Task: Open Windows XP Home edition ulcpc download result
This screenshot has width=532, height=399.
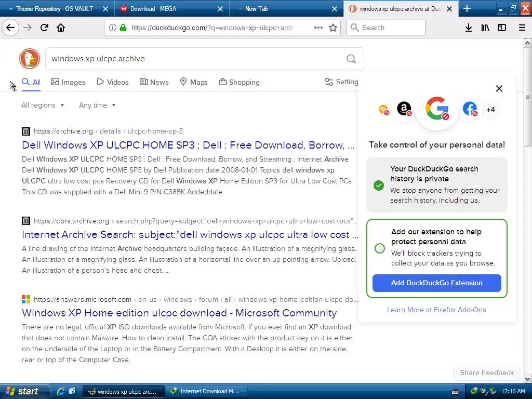Action: tap(179, 313)
